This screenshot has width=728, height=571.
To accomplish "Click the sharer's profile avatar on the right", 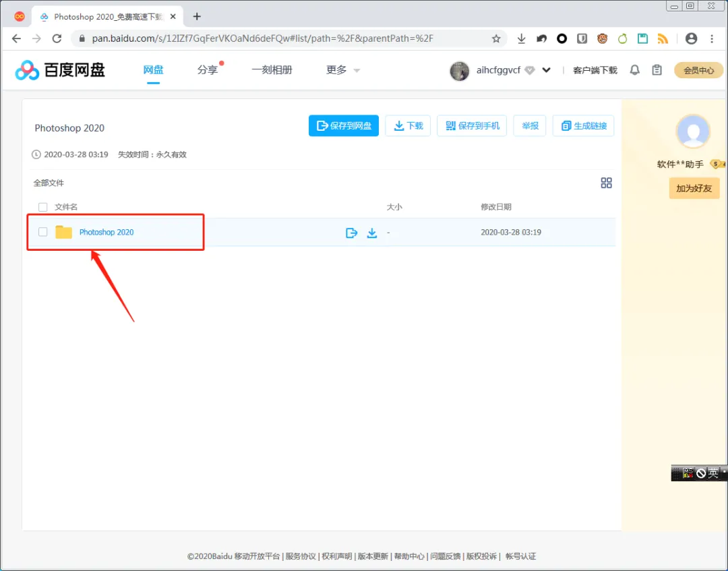I will click(693, 131).
